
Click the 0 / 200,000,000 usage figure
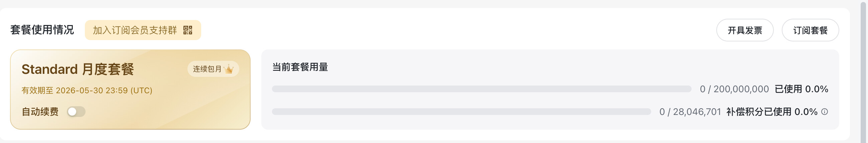[x=734, y=89]
